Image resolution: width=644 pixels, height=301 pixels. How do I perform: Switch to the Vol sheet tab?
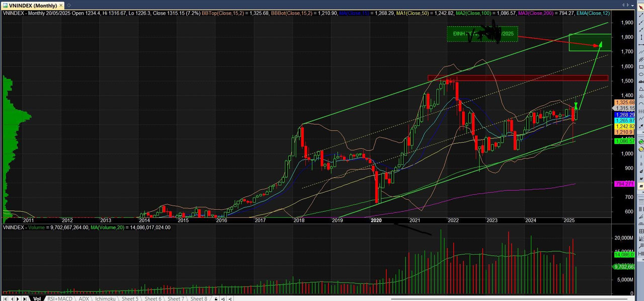[x=37, y=298]
